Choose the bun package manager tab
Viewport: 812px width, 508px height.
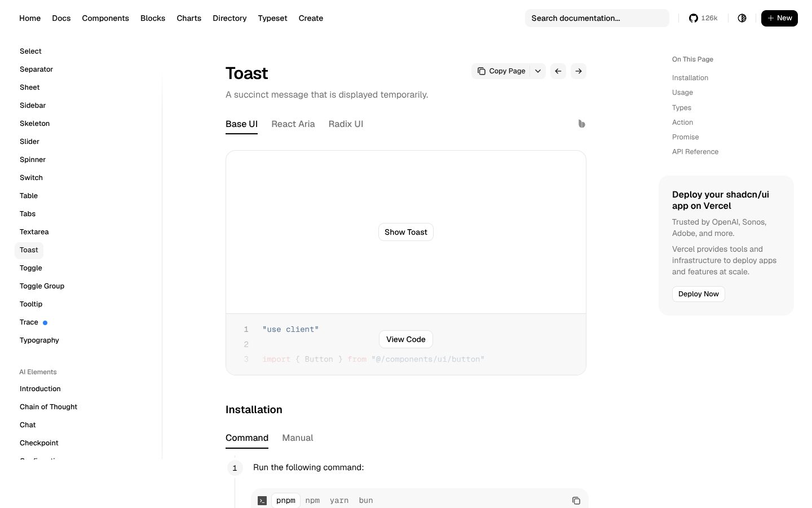click(x=366, y=501)
